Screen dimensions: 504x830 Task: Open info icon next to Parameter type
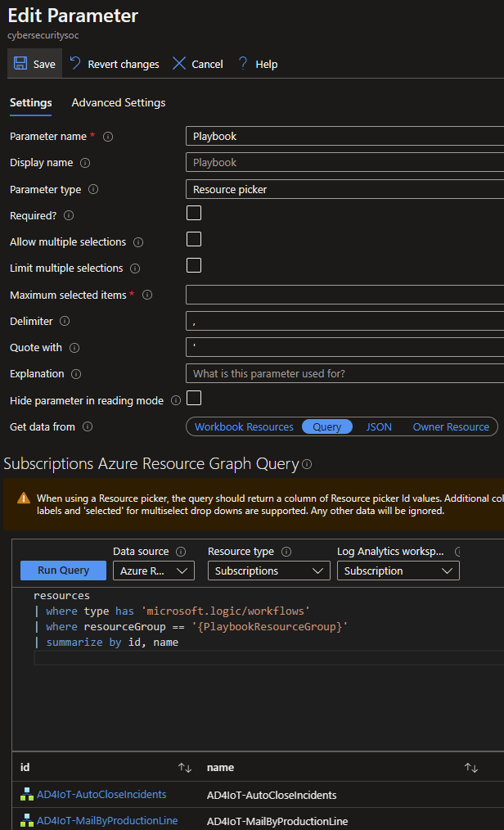93,190
